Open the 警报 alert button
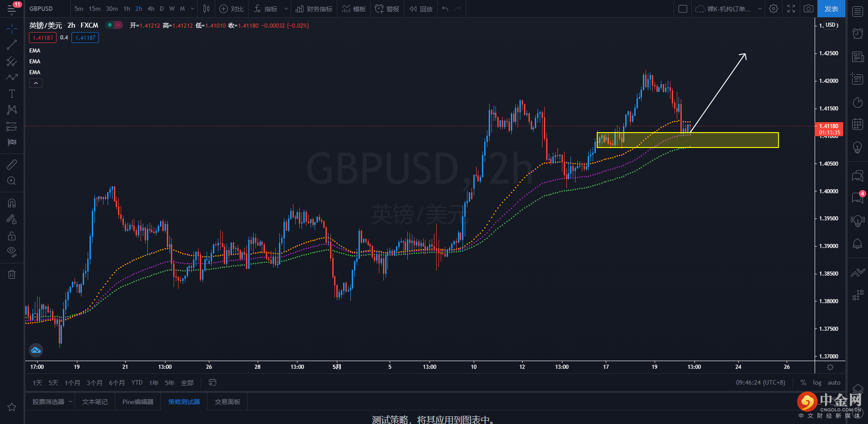Viewport: 868px width, 424px height. 387,9
